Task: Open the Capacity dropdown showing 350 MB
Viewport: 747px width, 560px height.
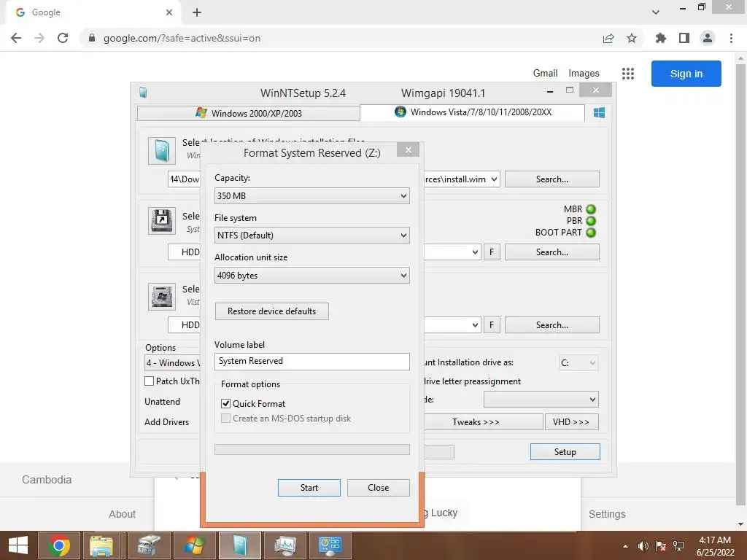Action: click(311, 195)
